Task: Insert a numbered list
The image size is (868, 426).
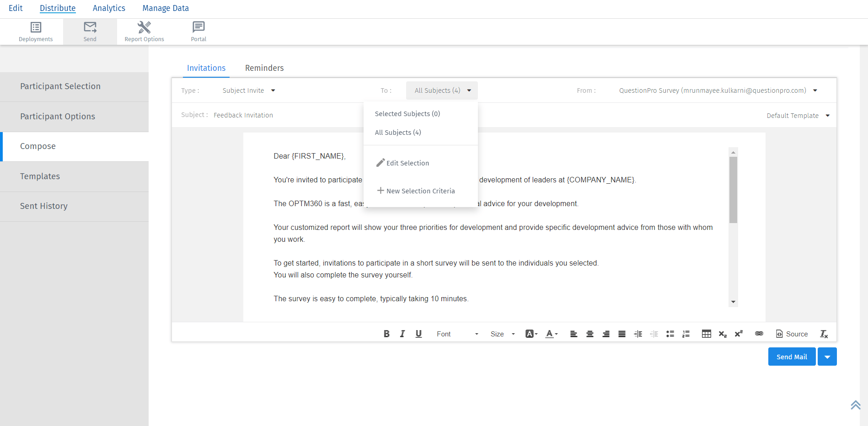Action: (x=686, y=334)
